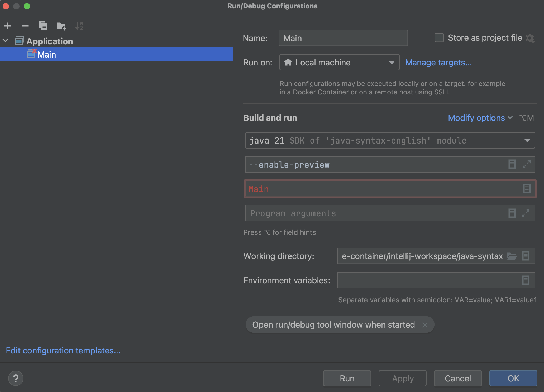Open Environment variables editor icon
This screenshot has width=544, height=392.
526,280
